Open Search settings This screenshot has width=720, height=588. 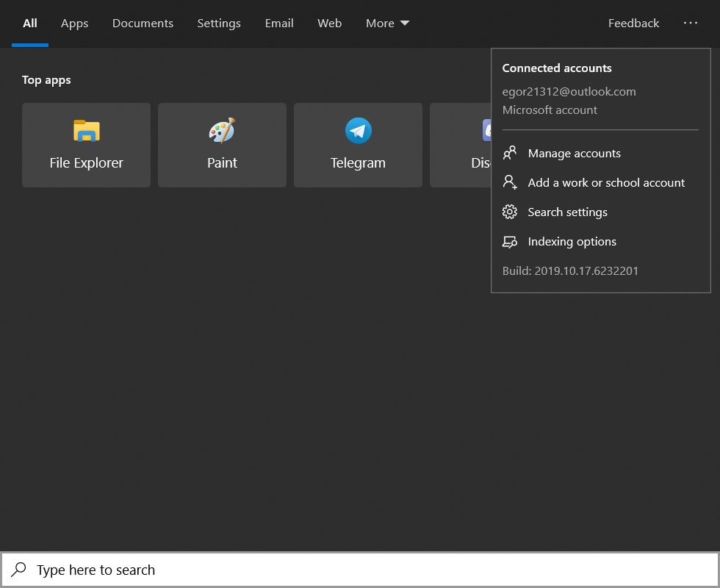click(601, 212)
